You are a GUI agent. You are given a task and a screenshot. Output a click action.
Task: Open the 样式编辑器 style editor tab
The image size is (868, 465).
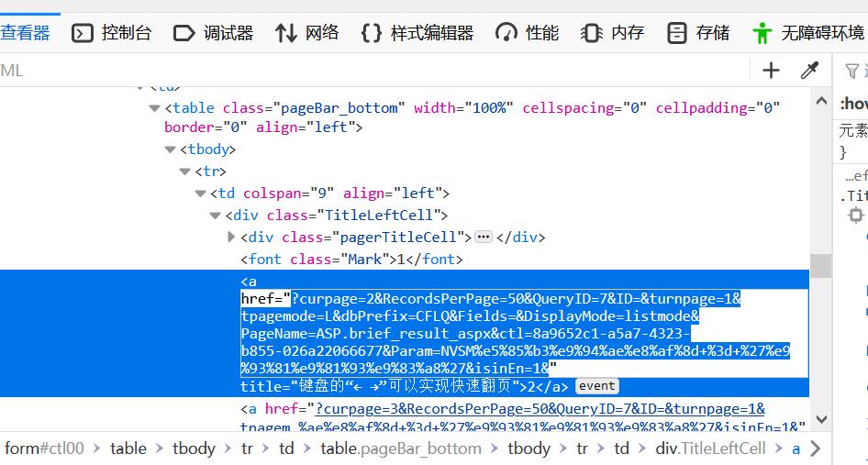417,33
